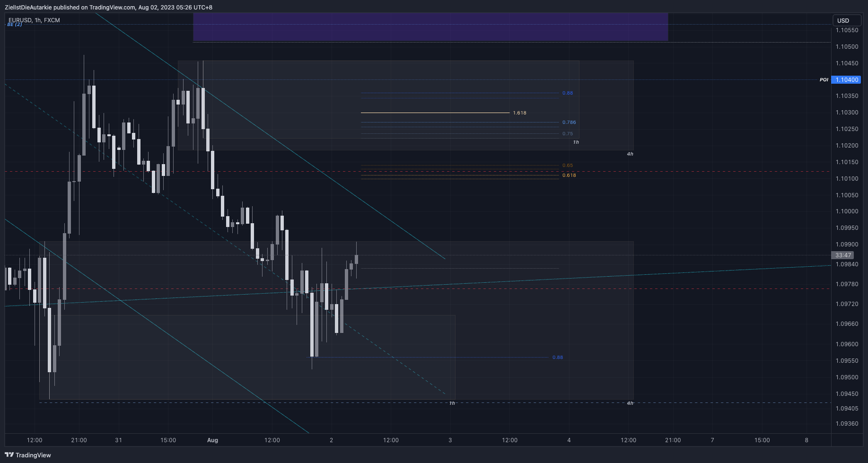Open the USD currency selector
The width and height of the screenshot is (868, 463).
coord(847,20)
